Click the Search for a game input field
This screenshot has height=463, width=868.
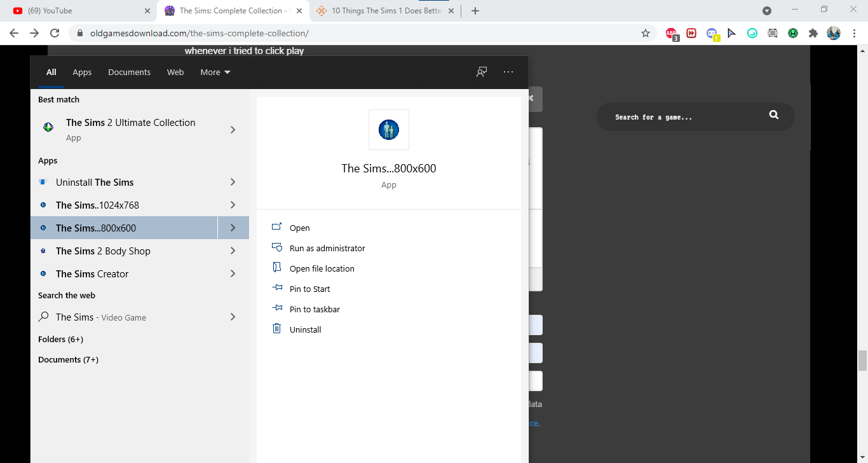[x=686, y=117]
